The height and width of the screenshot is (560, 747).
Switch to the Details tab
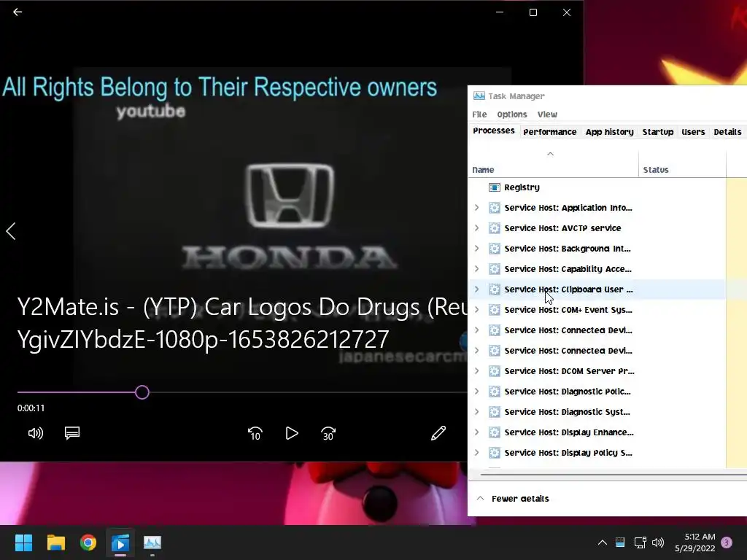(x=727, y=132)
